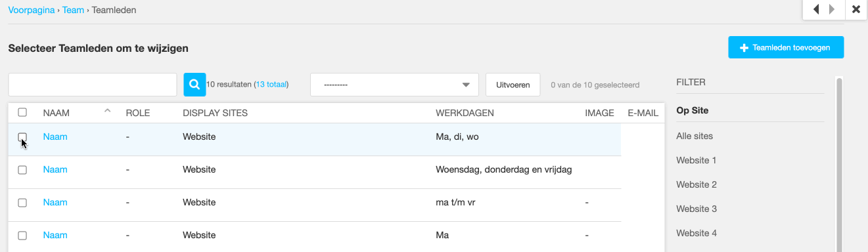Screen dimensions: 868x252
Task: Filter by Website 1
Action: [x=697, y=160]
